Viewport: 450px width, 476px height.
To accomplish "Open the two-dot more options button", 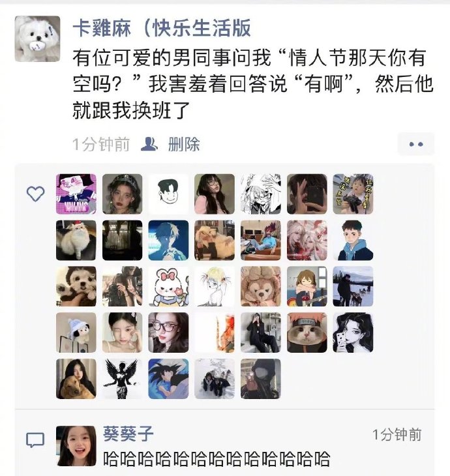I will click(x=416, y=144).
